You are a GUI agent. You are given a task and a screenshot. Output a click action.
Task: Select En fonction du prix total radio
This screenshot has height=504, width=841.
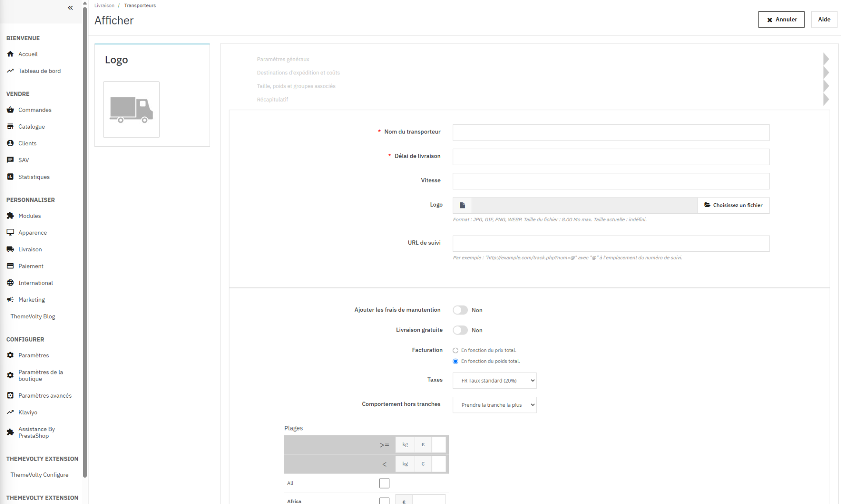pyautogui.click(x=456, y=350)
